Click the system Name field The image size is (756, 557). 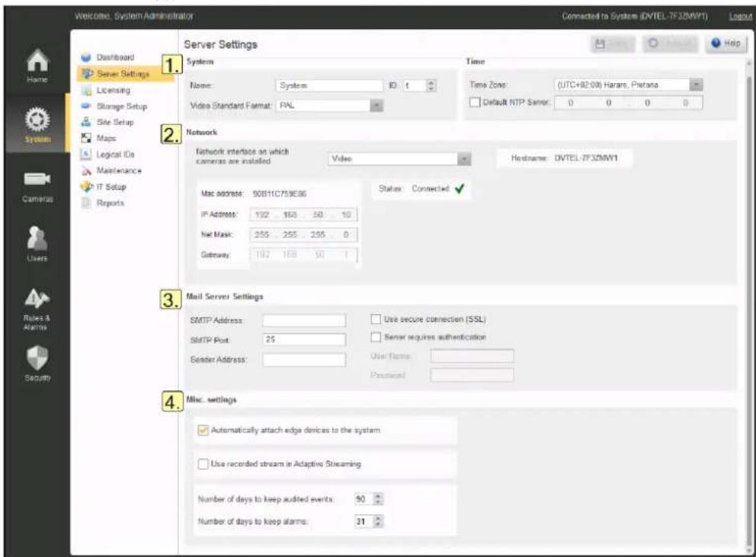click(x=329, y=85)
